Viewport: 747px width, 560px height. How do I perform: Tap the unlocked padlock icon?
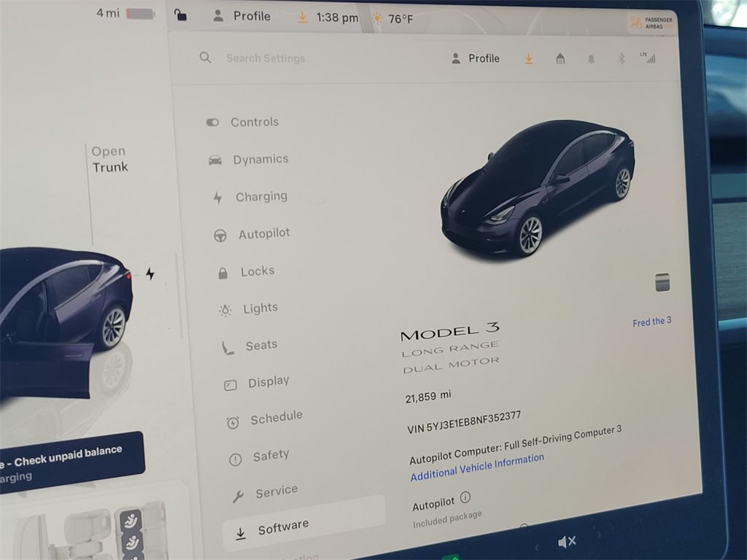[x=180, y=15]
